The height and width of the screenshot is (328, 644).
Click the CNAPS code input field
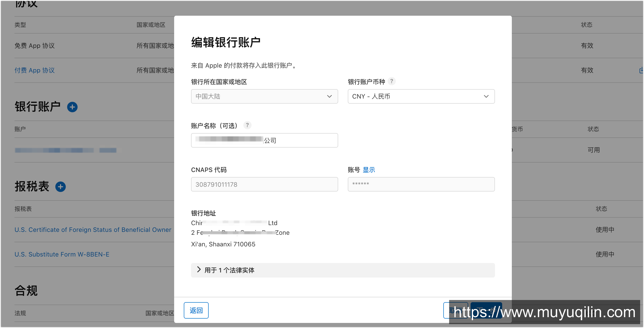(x=264, y=185)
